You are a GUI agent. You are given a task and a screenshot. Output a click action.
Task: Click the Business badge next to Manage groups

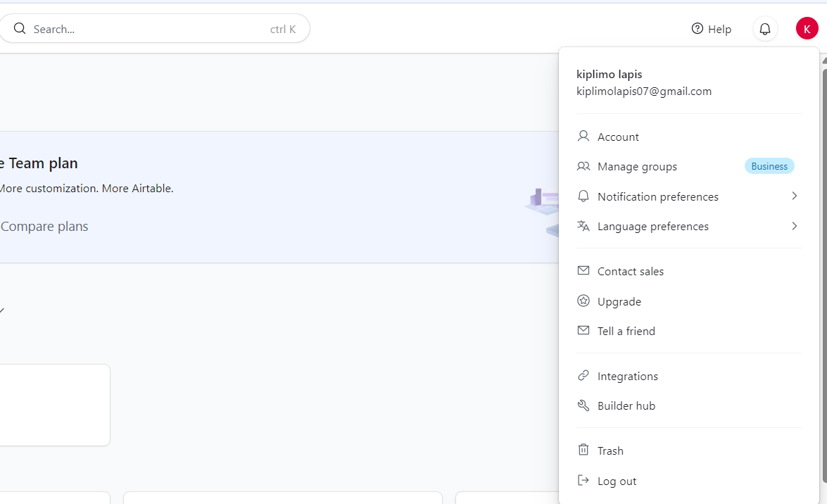[769, 165]
